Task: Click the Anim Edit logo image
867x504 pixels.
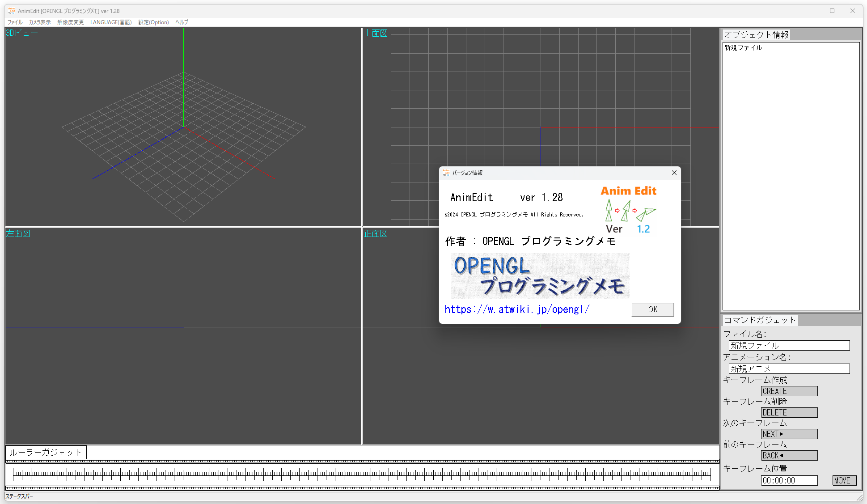Action: click(629, 209)
